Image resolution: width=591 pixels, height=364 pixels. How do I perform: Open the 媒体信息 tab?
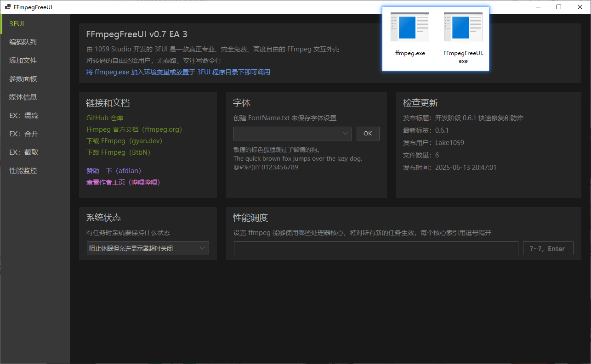tap(35, 97)
